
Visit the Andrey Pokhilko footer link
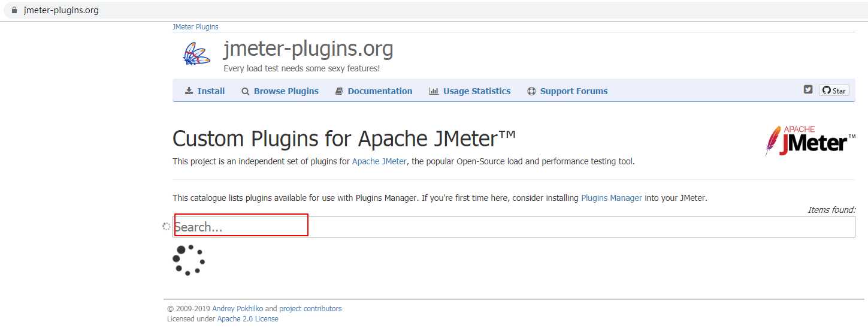point(238,309)
